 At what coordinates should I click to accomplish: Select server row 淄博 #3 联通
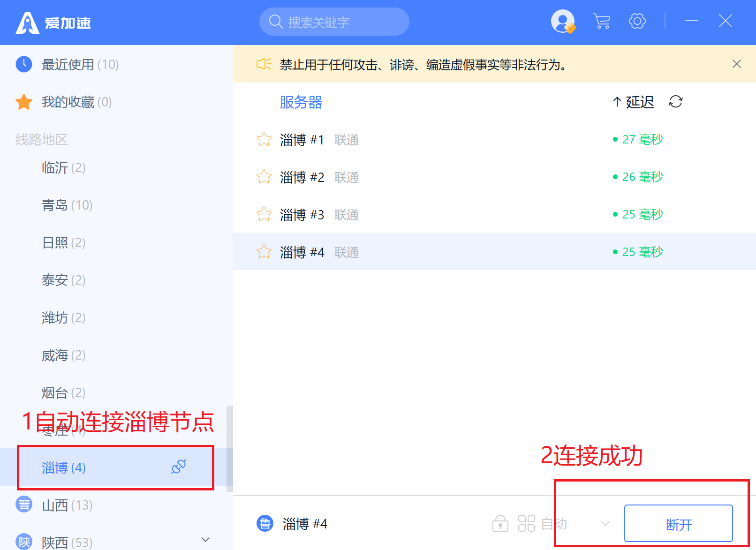click(494, 214)
